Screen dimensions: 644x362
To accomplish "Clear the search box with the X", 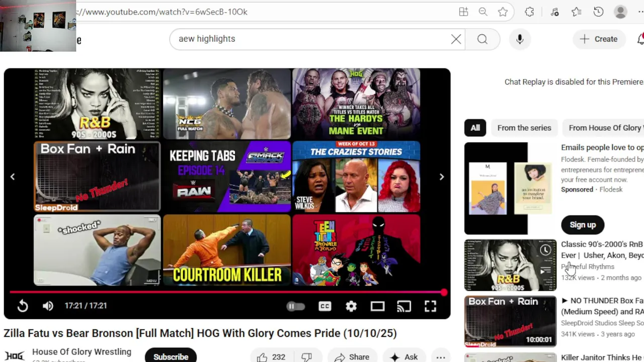I will click(456, 39).
